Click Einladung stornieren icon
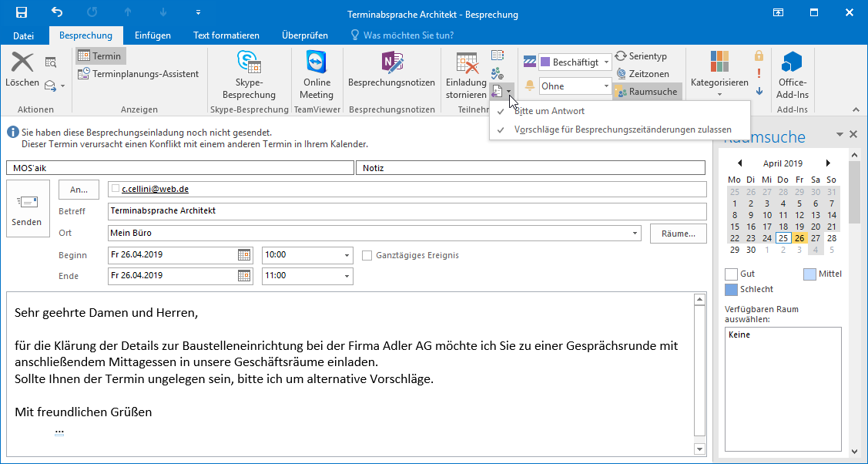 467,64
